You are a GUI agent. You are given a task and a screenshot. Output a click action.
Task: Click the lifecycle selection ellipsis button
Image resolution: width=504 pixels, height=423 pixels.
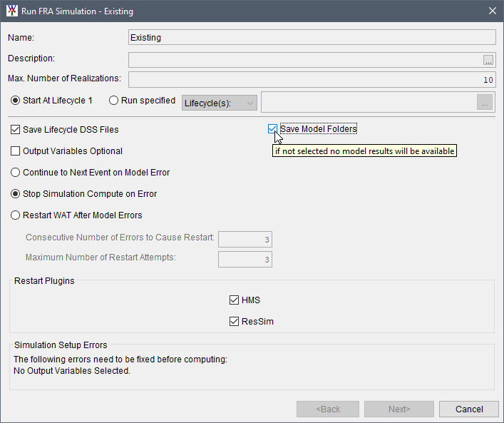(485, 103)
